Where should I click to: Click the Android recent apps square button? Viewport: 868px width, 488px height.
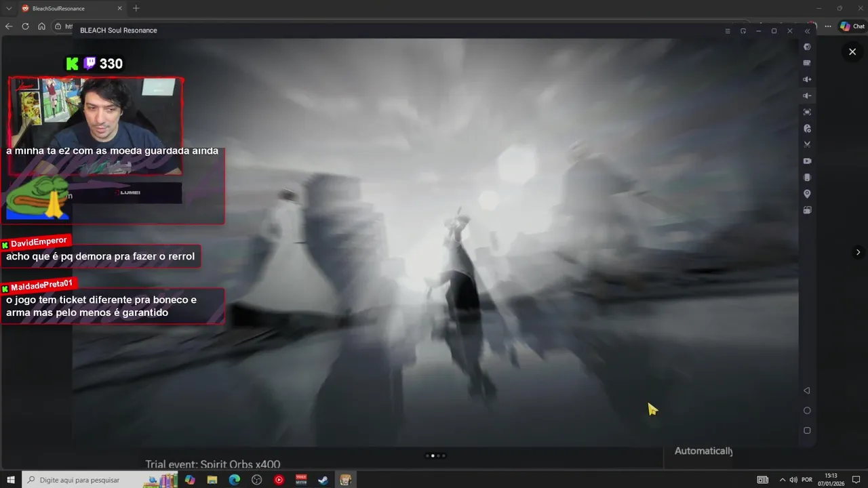click(x=807, y=430)
